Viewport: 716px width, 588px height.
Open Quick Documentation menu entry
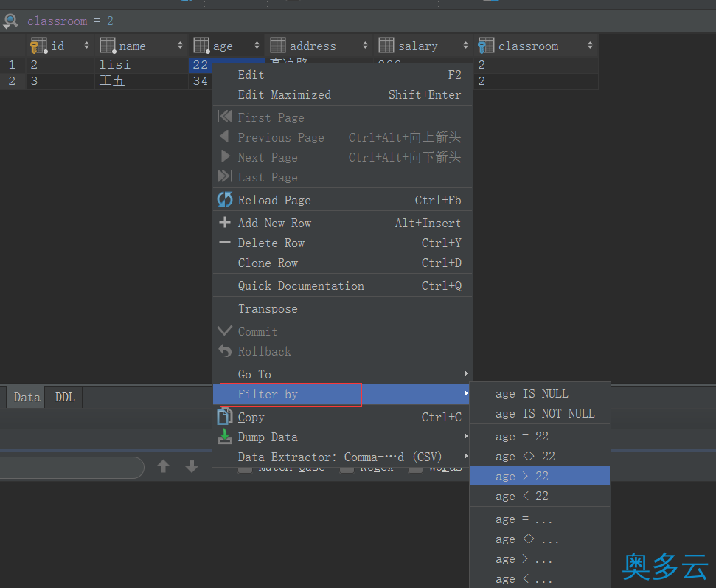[342, 286]
